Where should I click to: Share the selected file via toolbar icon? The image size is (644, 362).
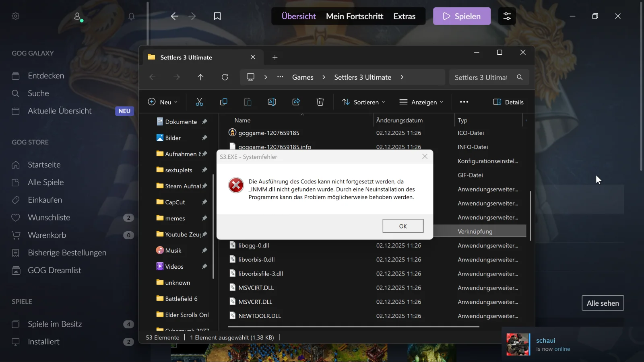296,102
